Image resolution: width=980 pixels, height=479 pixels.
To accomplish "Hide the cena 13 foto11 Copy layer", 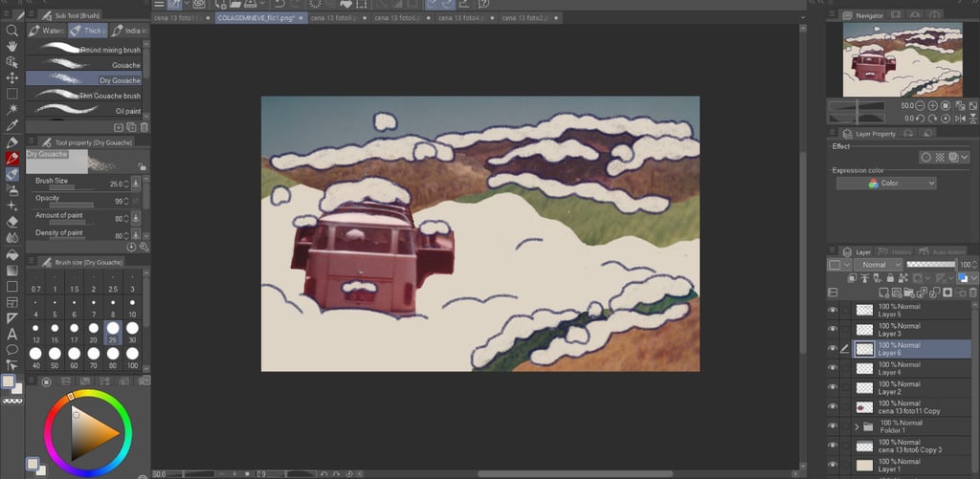I will (832, 407).
